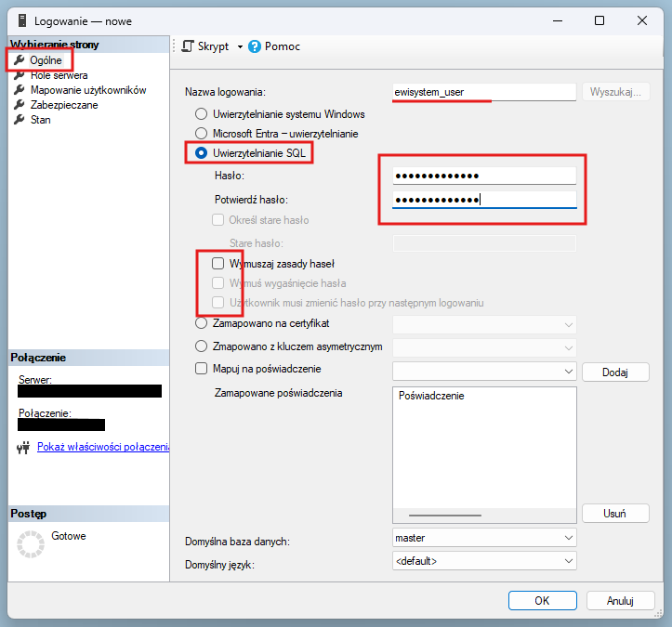Select the Role serwera page
Screen dimensions: 672x627
59,75
